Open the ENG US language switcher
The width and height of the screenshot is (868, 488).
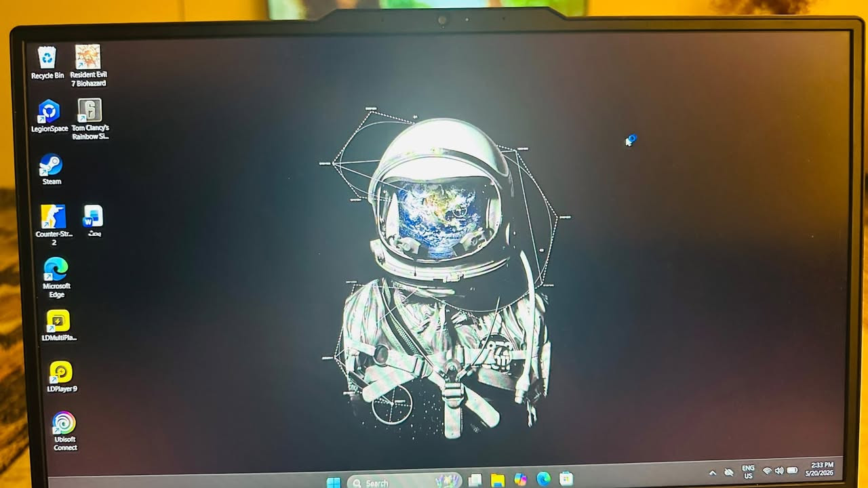tap(748, 472)
